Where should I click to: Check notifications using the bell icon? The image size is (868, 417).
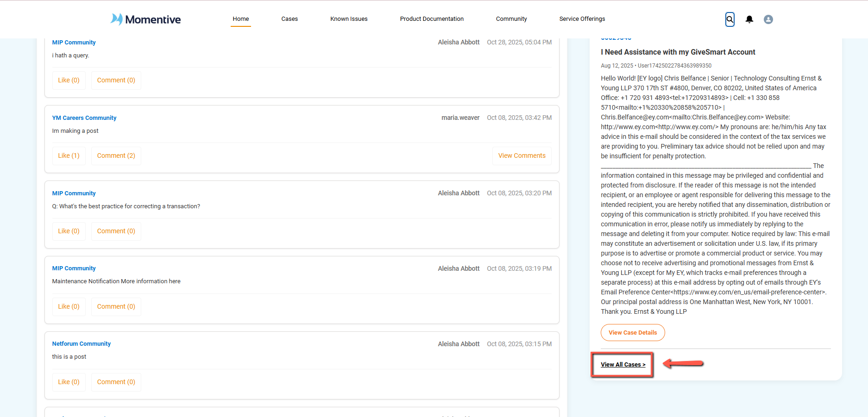click(x=749, y=19)
